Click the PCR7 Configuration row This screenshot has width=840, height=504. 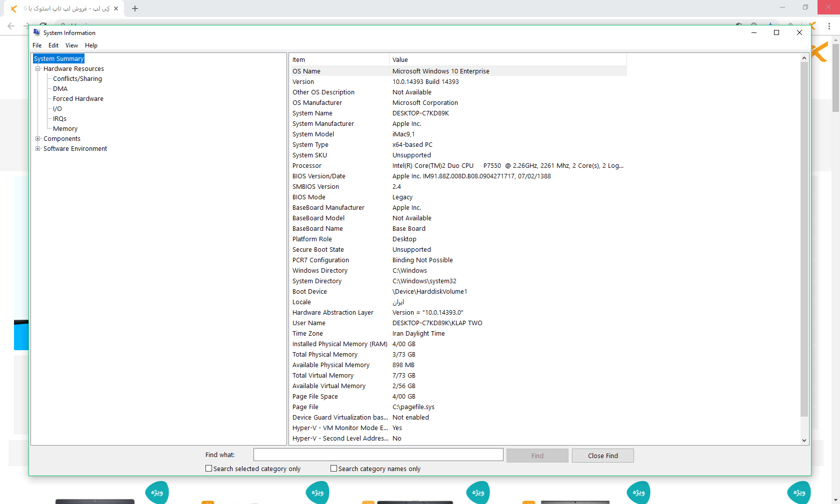click(458, 260)
